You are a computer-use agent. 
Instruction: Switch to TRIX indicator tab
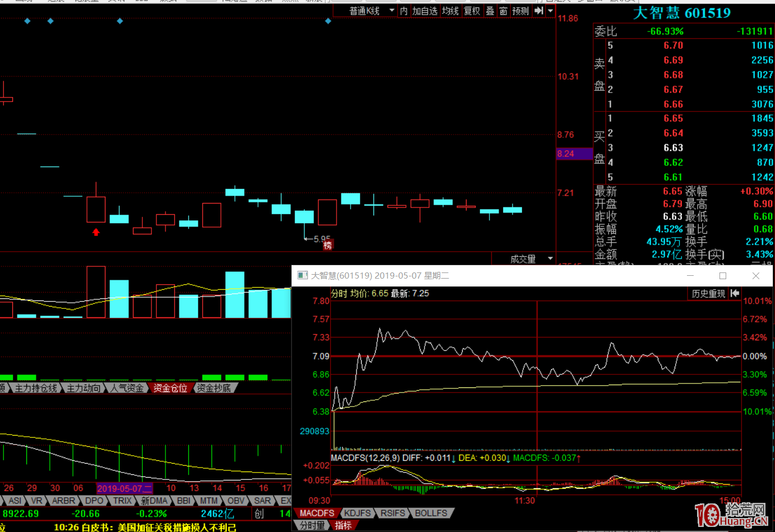122,501
